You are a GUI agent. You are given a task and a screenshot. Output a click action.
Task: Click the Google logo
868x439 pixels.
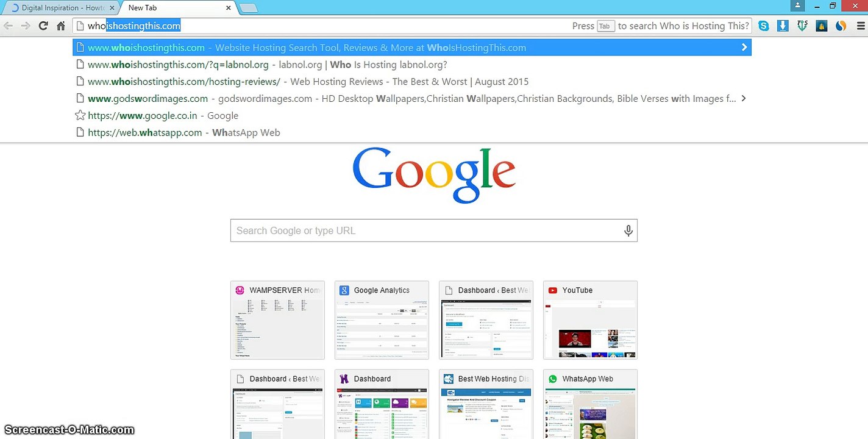coord(434,175)
